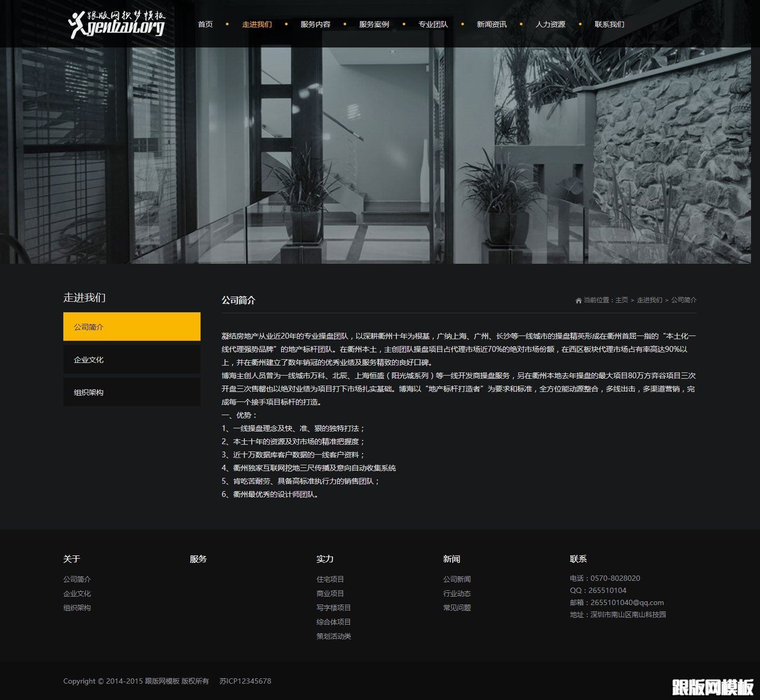Click the genban.org logo icon

pyautogui.click(x=78, y=24)
